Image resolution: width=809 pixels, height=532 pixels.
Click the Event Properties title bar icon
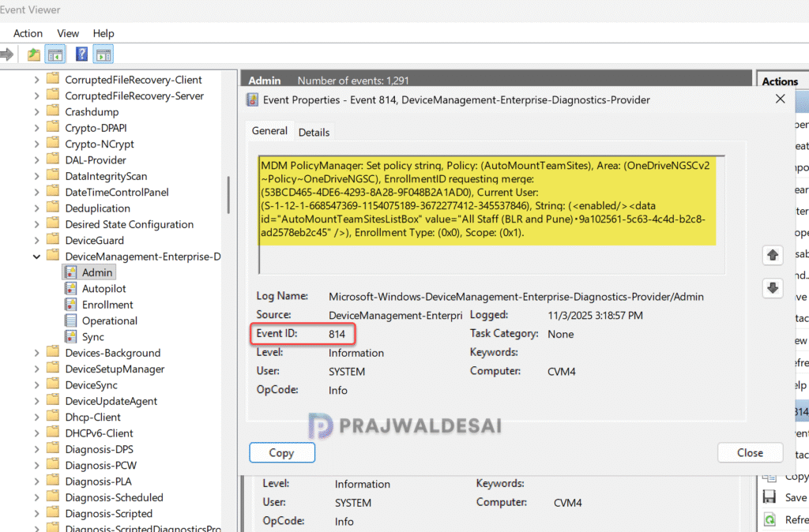(252, 99)
